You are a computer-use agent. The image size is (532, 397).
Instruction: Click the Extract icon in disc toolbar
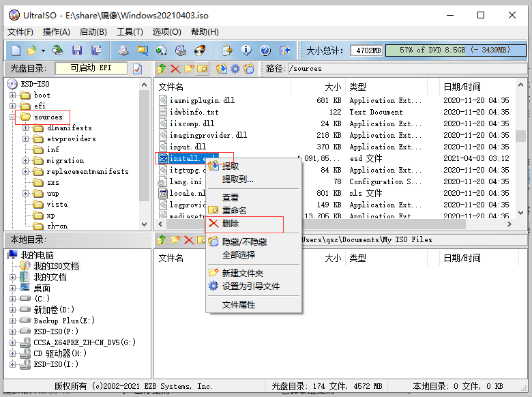coord(222,69)
